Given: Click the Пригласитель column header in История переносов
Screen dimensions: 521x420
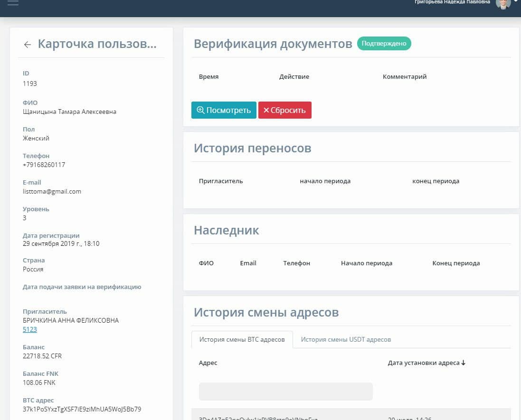Looking at the screenshot, I should tap(221, 181).
